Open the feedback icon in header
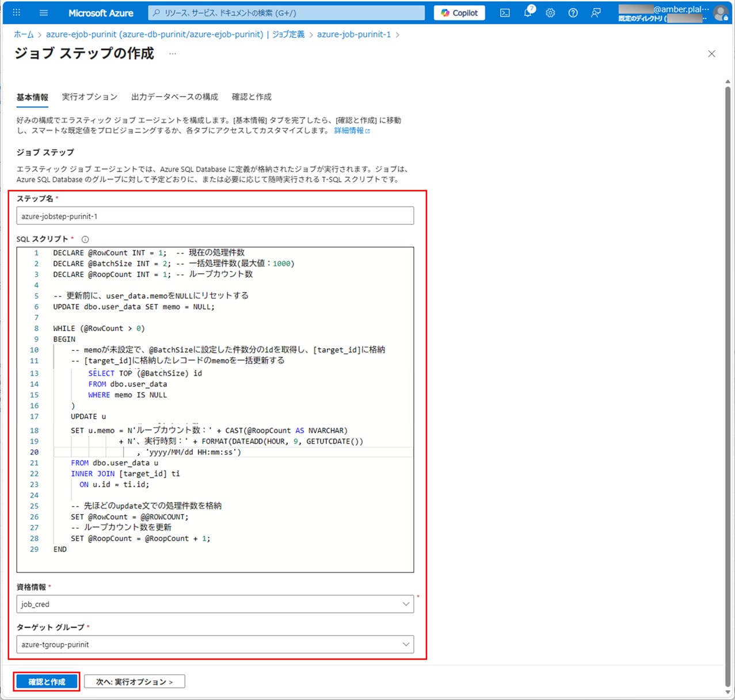This screenshot has width=735, height=700. click(596, 13)
